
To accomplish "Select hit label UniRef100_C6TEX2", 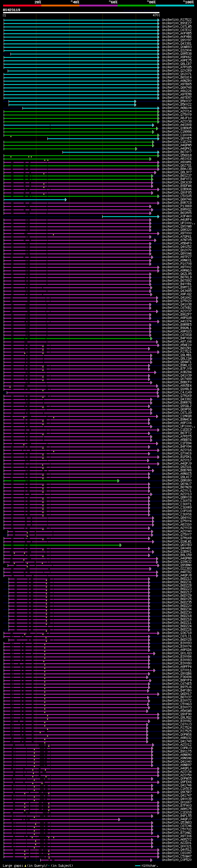I will (x=177, y=30).
